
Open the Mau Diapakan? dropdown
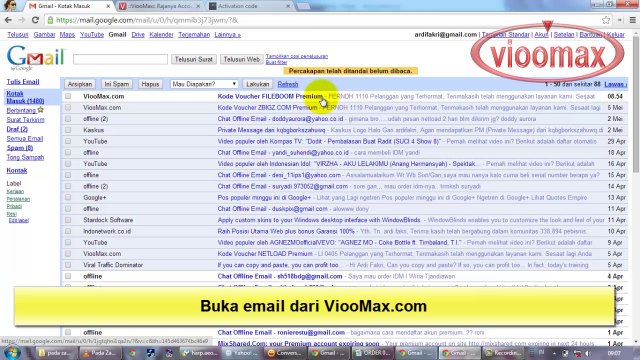204,84
